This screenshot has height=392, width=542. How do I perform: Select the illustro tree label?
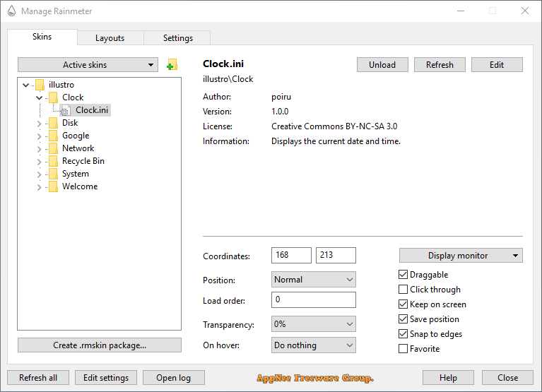coord(61,85)
